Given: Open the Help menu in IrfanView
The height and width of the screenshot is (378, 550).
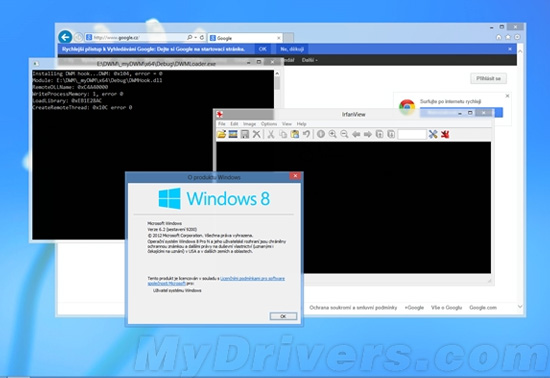Looking at the screenshot, I should click(x=302, y=124).
